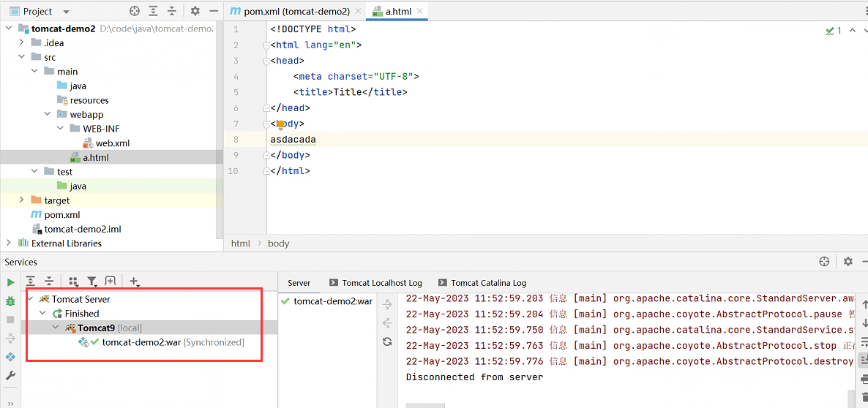
Task: Click the console up-arrow navigation icon
Action: tap(864, 304)
